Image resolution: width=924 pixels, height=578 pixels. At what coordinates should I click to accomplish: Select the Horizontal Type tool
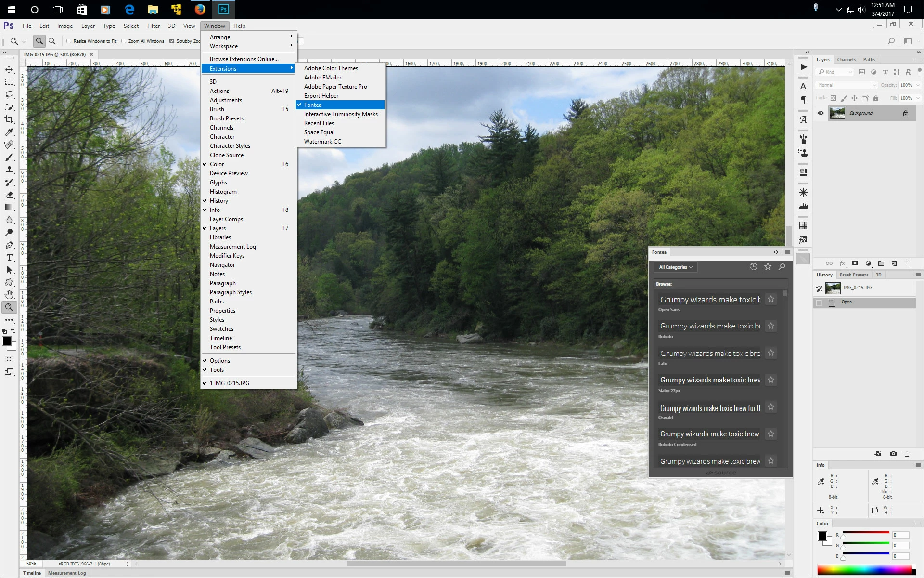click(x=9, y=257)
